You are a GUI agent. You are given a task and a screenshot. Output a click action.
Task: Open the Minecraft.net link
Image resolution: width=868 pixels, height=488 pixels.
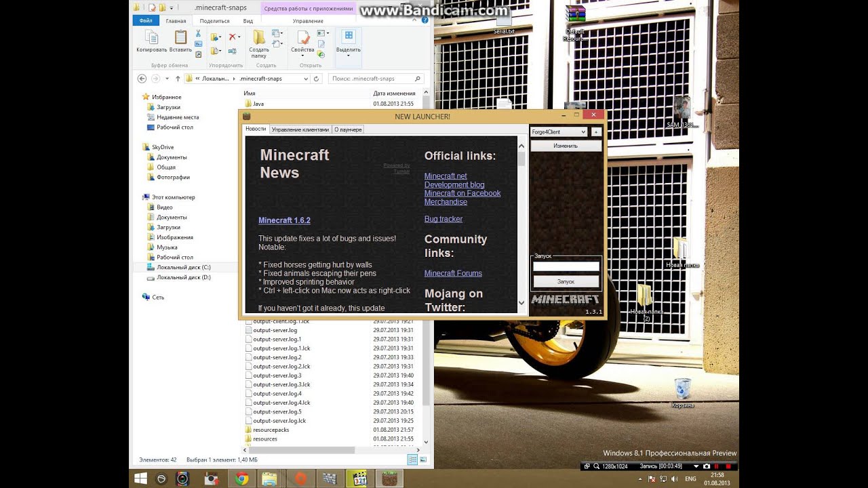[446, 176]
